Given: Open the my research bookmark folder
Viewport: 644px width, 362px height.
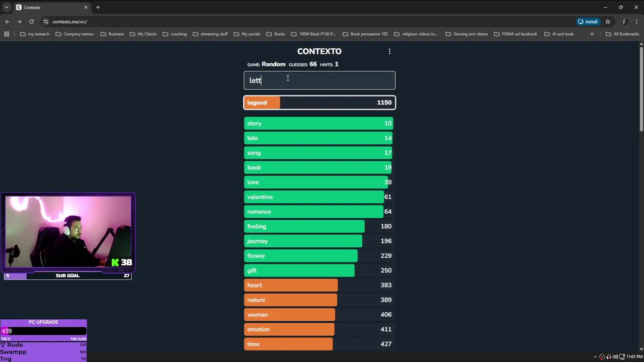Looking at the screenshot, I should pos(35,34).
